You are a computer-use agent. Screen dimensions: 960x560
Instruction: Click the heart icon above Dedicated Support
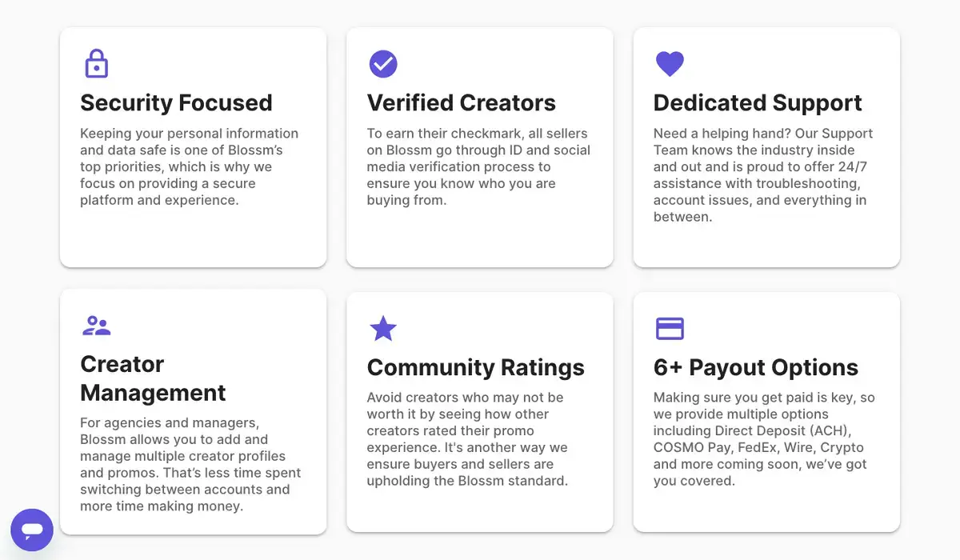[x=670, y=64]
